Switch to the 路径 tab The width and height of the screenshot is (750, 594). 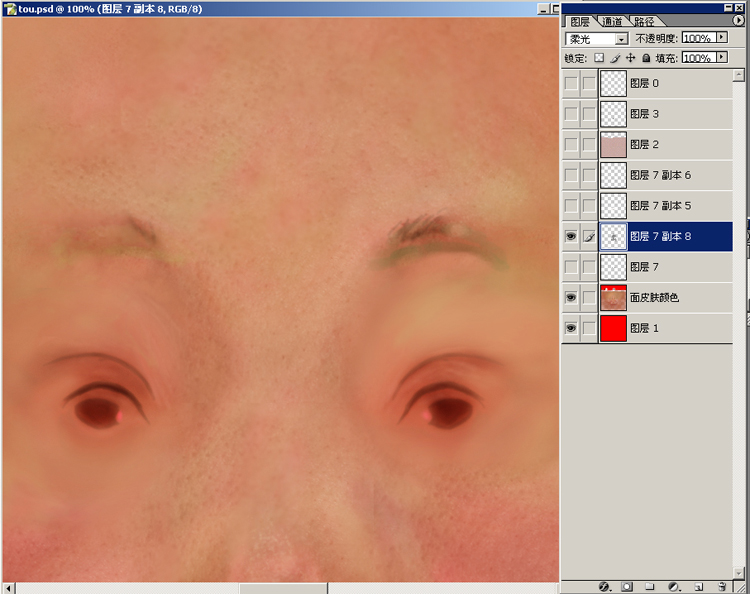click(643, 21)
